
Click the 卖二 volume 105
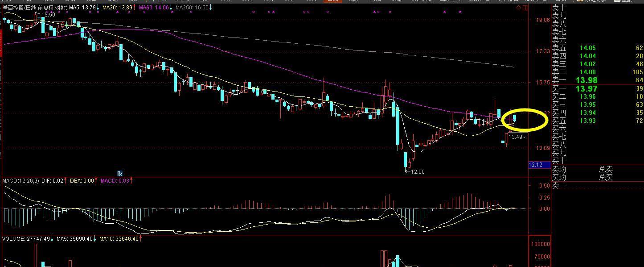(638, 72)
